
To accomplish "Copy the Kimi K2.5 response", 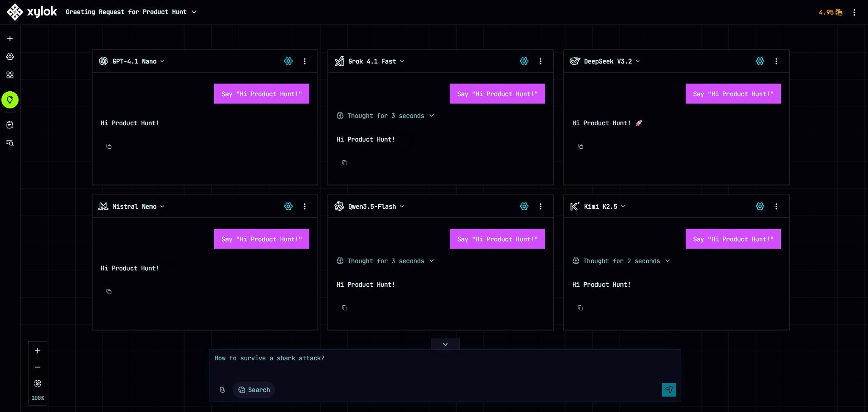I will [x=580, y=308].
